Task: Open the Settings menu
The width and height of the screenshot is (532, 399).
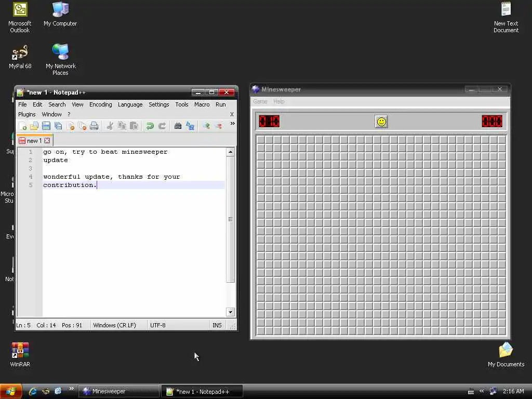Action: point(159,104)
